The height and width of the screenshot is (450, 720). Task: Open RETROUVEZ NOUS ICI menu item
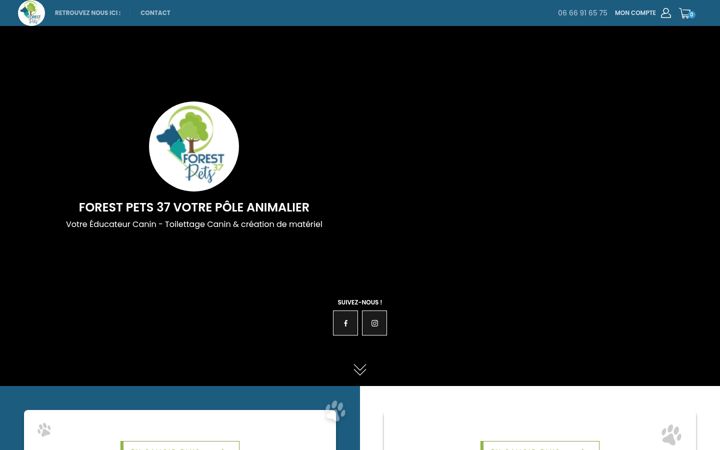tap(87, 13)
